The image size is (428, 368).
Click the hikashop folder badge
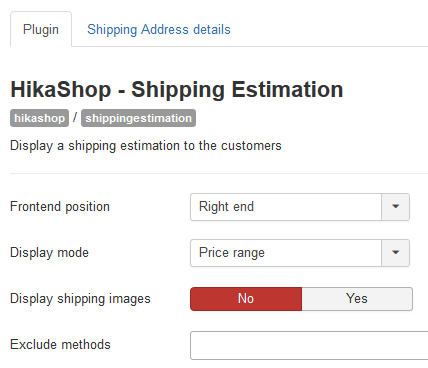(39, 118)
